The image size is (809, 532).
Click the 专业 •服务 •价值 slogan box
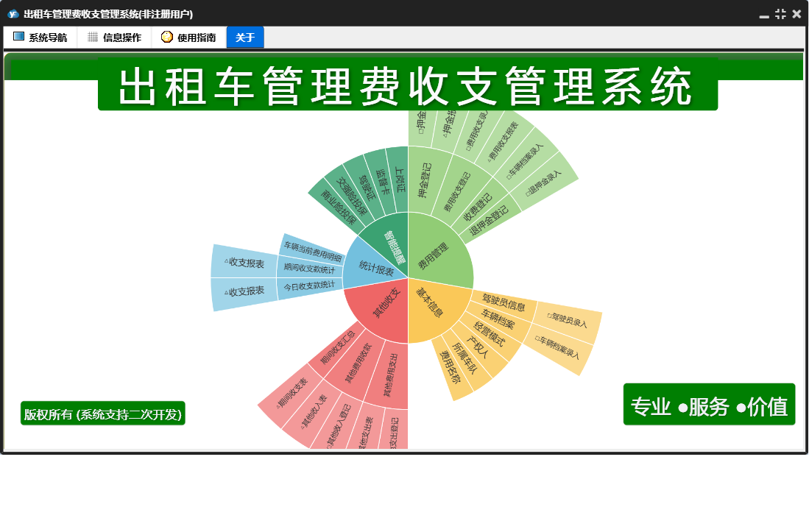pyautogui.click(x=709, y=405)
